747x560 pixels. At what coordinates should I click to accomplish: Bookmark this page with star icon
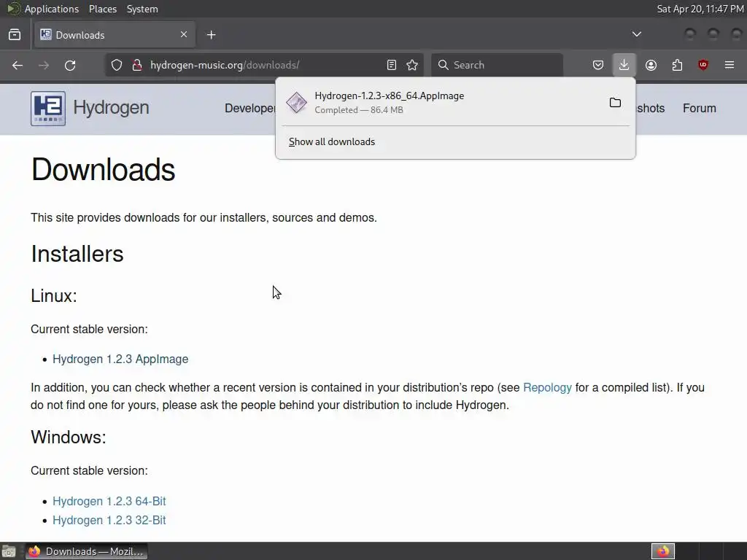tap(412, 65)
